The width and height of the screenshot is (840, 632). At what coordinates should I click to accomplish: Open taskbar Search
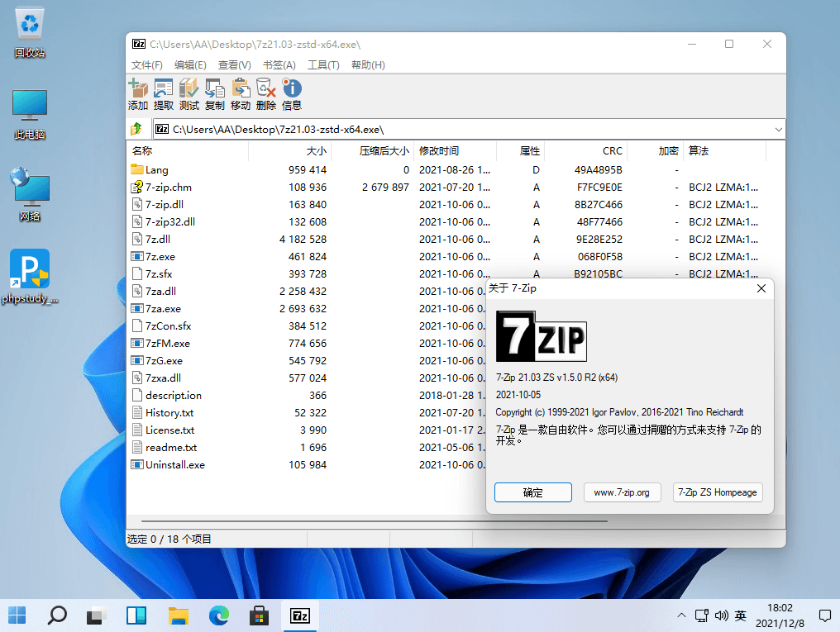(57, 615)
